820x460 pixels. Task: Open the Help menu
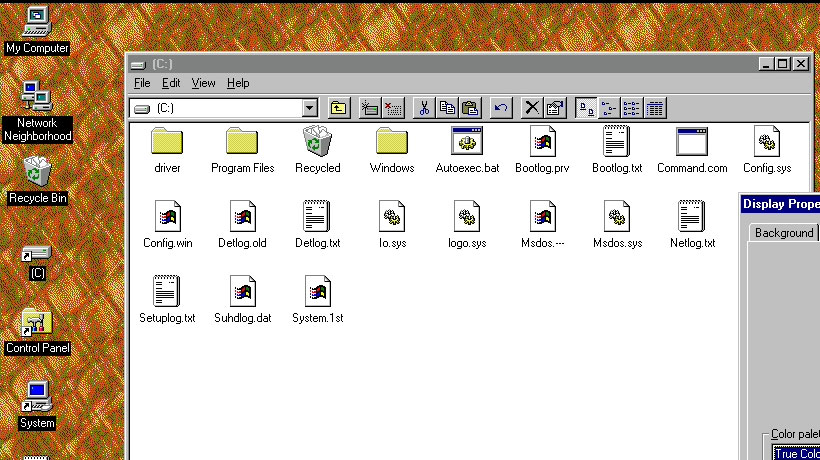pyautogui.click(x=238, y=83)
